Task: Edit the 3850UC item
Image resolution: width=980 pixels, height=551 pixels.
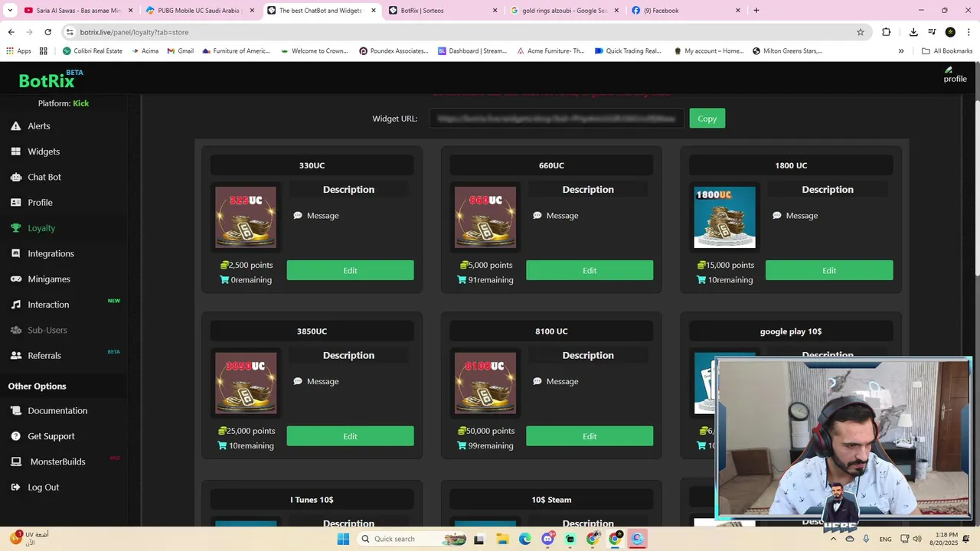Action: pyautogui.click(x=350, y=436)
